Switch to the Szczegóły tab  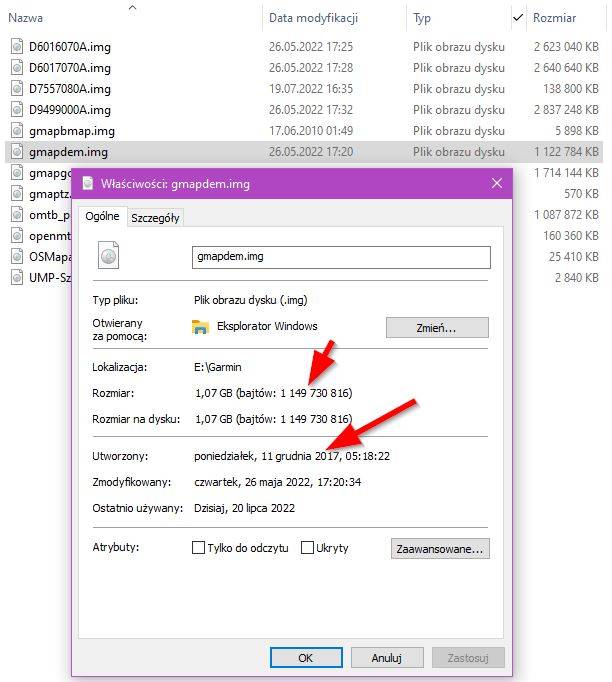(155, 218)
